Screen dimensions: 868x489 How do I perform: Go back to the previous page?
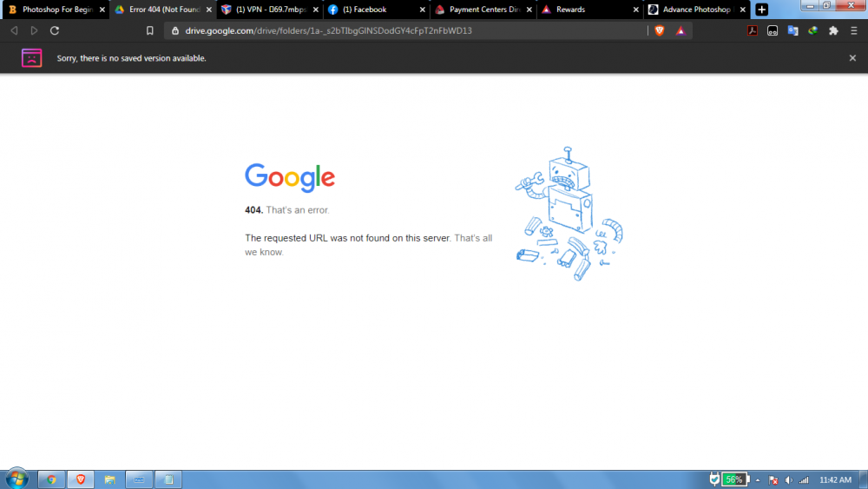[x=14, y=30]
